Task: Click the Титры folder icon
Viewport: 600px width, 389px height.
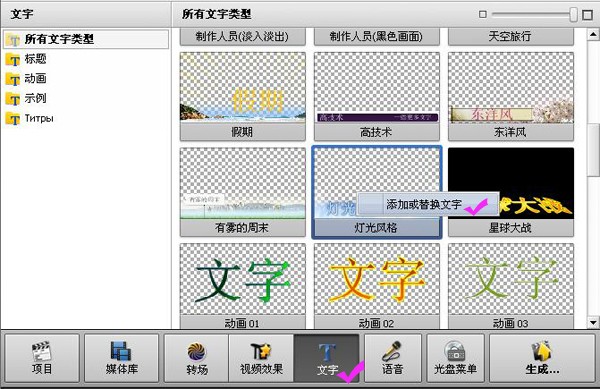Action: (x=13, y=119)
